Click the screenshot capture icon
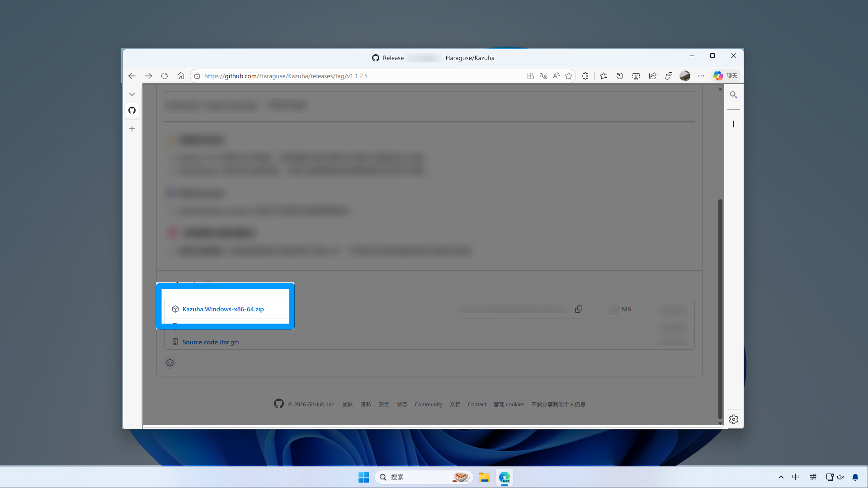This screenshot has height=488, width=868. (x=636, y=76)
